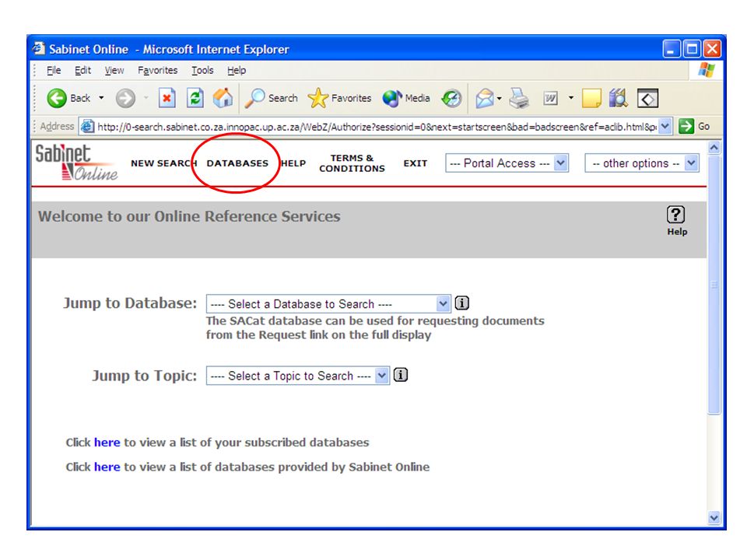Click NEW SEARCH navigation link
The image size is (747, 560).
(x=163, y=163)
